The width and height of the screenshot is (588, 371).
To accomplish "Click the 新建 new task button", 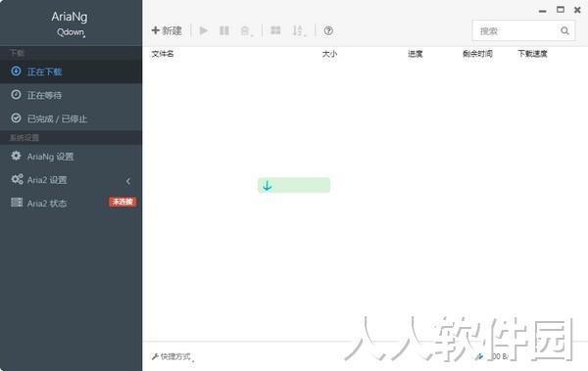I will click(167, 30).
